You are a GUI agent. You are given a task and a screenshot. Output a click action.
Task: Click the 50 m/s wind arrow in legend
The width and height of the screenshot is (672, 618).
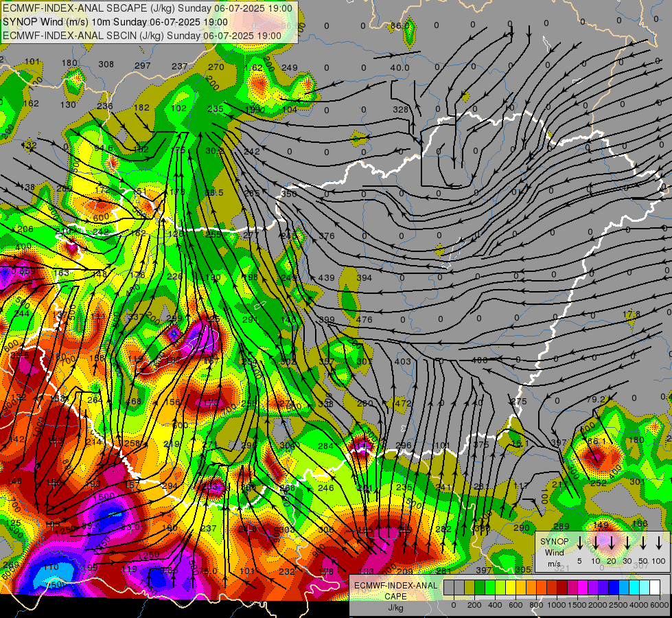(643, 543)
